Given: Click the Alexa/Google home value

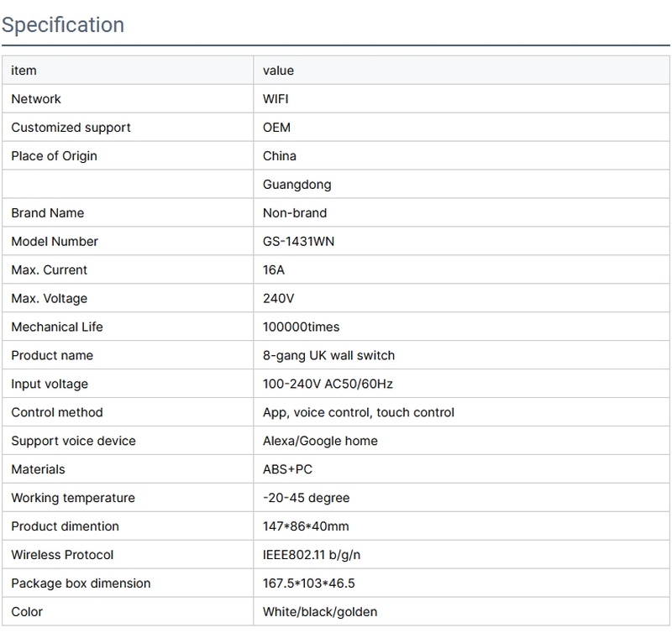Looking at the screenshot, I should coord(320,442).
